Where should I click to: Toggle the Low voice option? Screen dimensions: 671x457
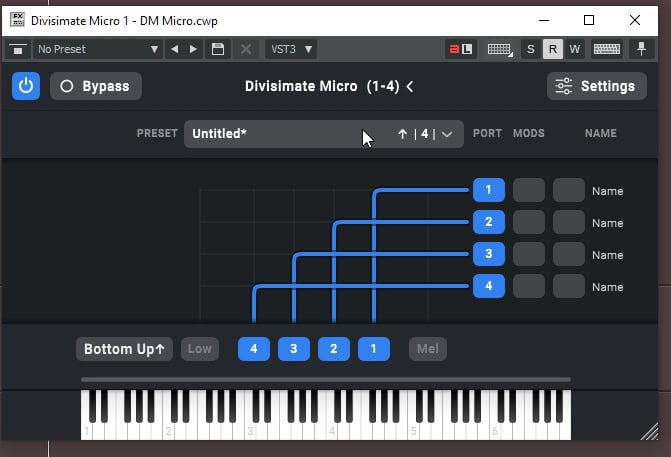tap(200, 349)
